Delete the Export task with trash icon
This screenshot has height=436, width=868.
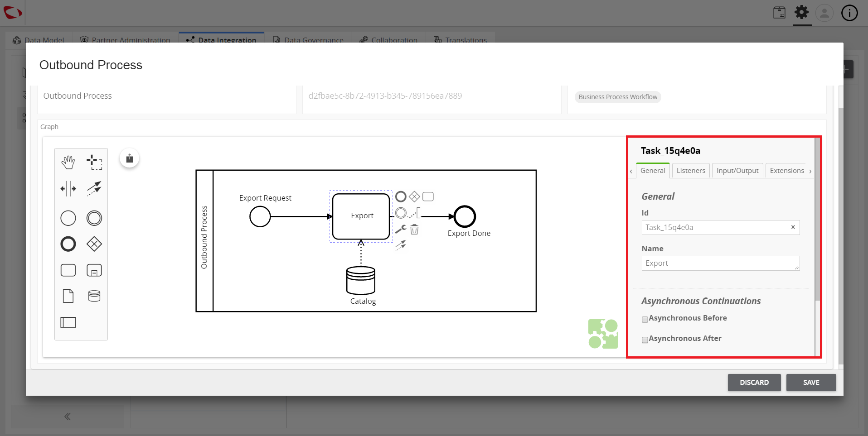coord(414,230)
